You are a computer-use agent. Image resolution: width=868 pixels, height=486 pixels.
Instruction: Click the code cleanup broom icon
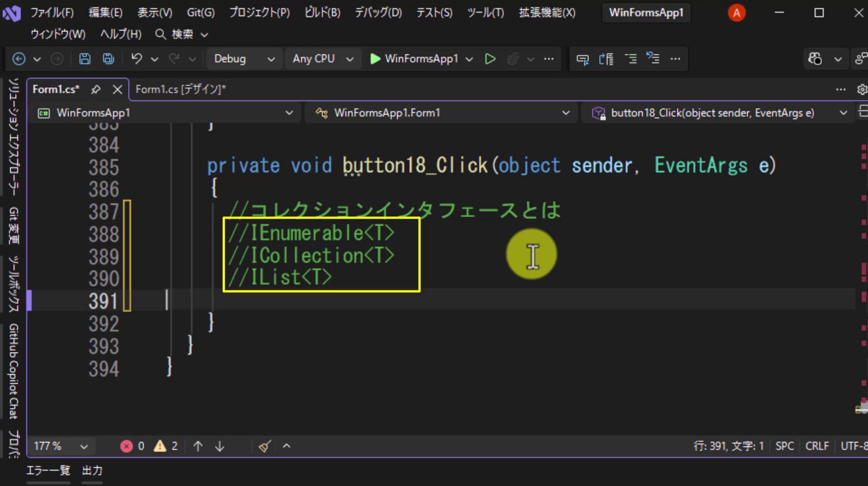[265, 446]
